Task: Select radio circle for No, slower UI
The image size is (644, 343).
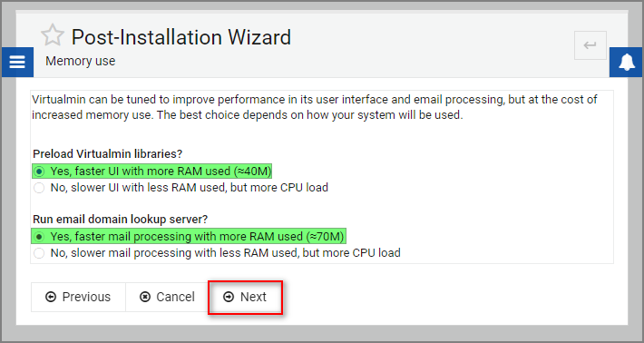Action: point(39,188)
